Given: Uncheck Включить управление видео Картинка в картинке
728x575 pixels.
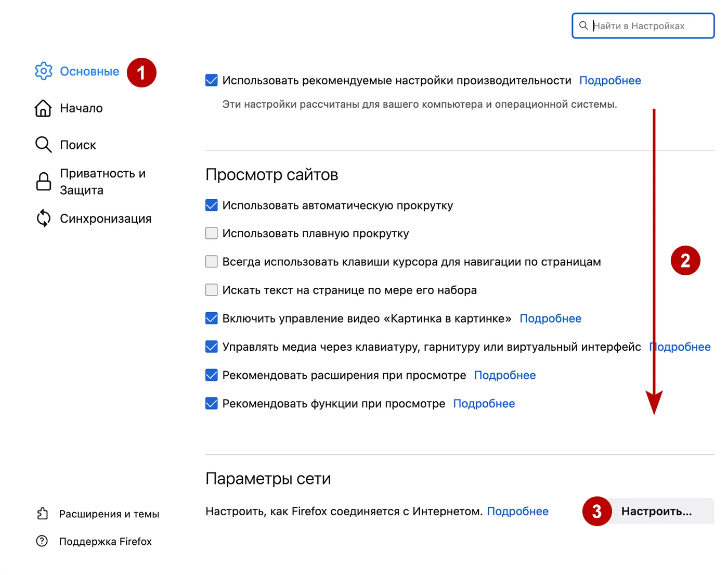Looking at the screenshot, I should 211,318.
